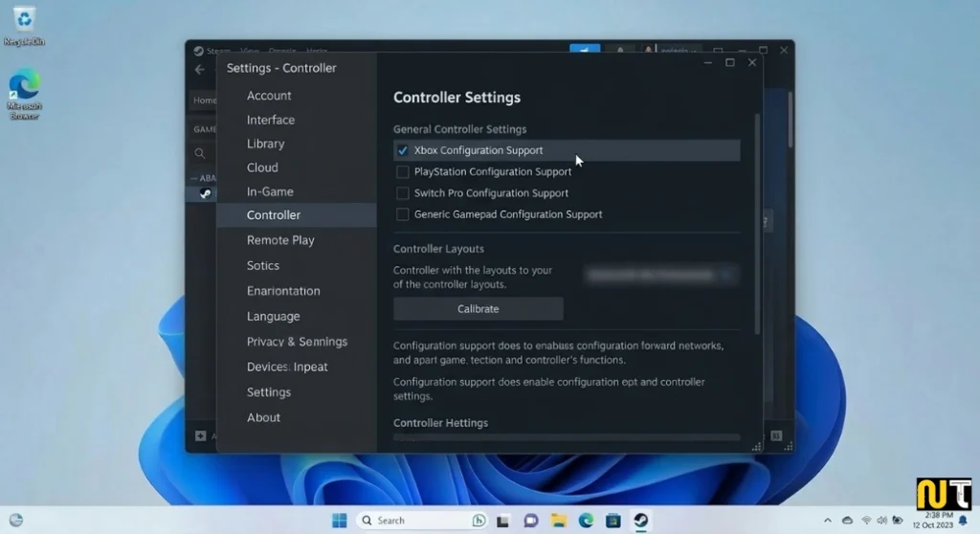Enable PlayStation Configuration Support checkbox
Screen dimensions: 980x534
(403, 172)
